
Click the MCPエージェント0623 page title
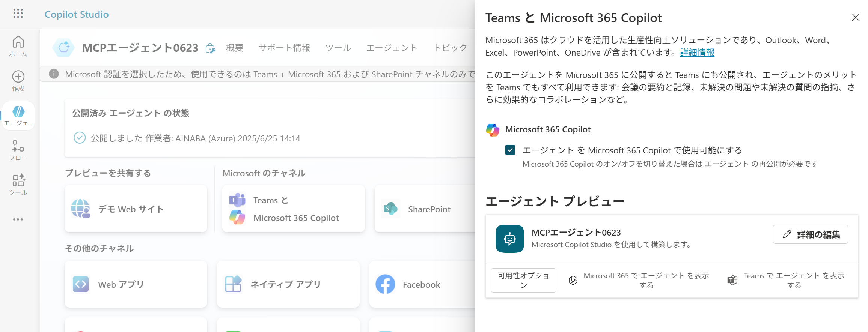click(140, 48)
